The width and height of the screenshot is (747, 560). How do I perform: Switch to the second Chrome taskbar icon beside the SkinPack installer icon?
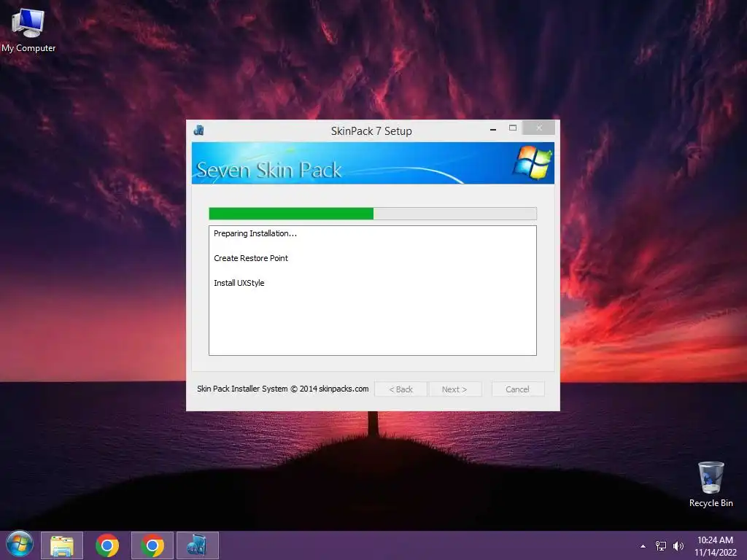click(x=152, y=545)
